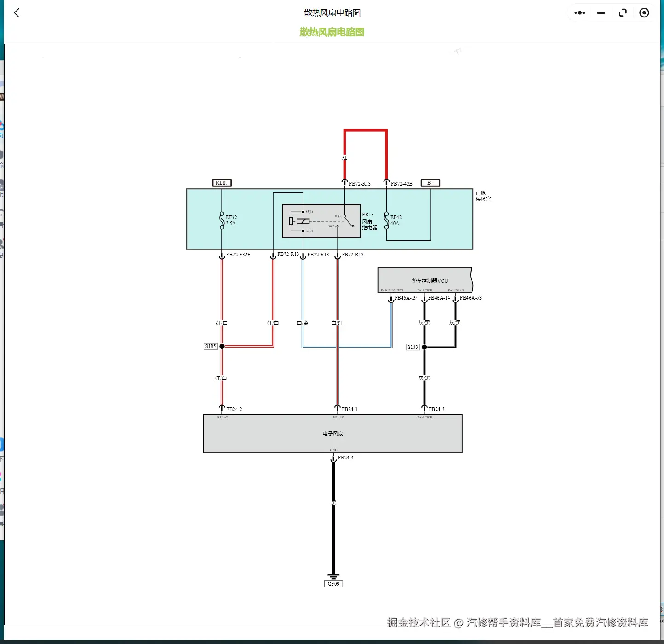Select the EF42 40A fuse label
Viewport: 664px width, 644px height.
[x=396, y=220]
